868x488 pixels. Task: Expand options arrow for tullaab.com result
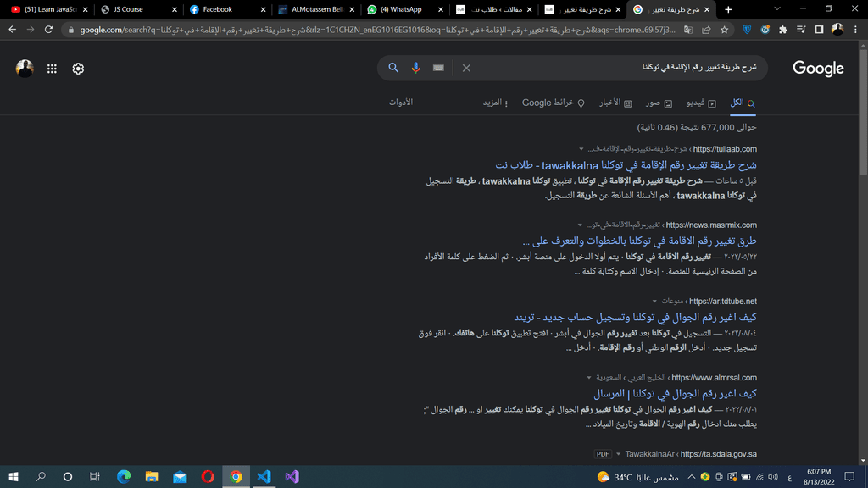point(581,149)
